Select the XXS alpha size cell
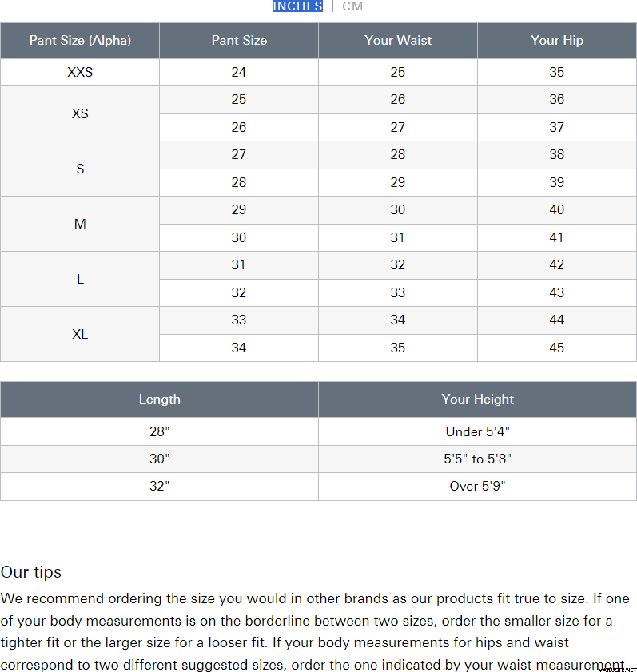Screen dimensions: 637x672 coord(80,72)
